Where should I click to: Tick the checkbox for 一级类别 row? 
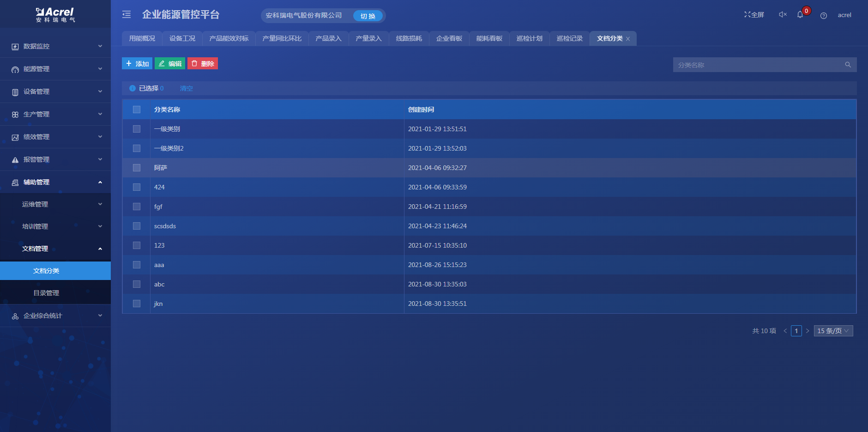[x=137, y=129]
